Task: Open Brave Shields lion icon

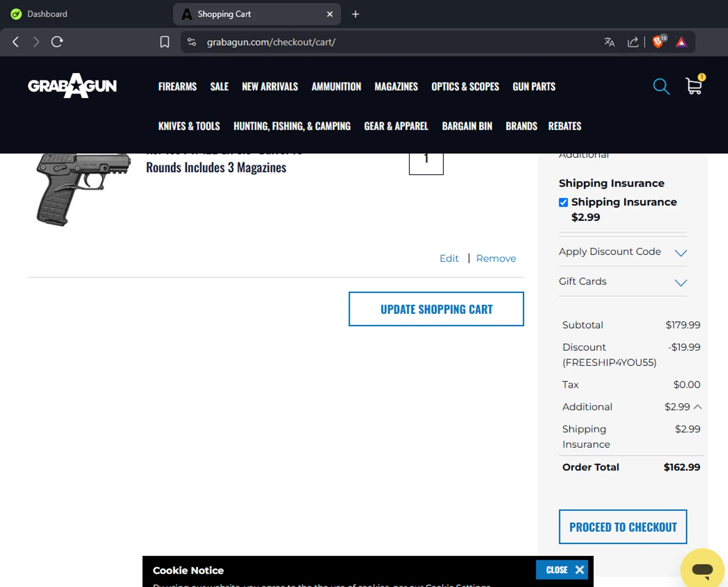Action: (659, 42)
